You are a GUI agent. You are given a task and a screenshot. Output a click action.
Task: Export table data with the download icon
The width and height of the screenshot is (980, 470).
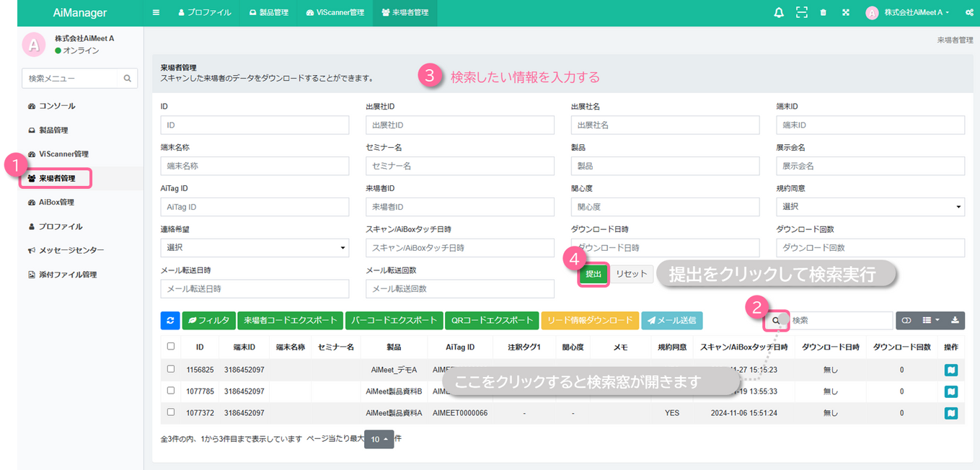955,321
